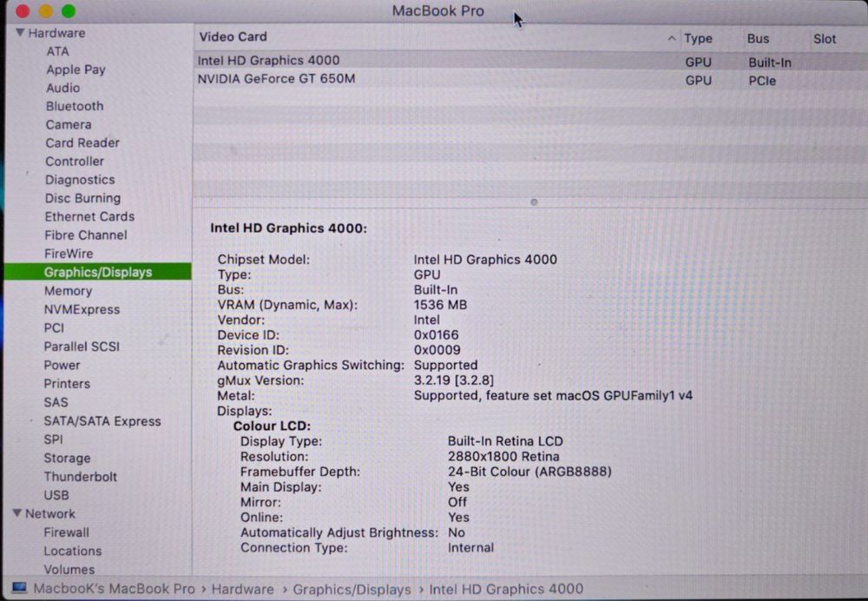Open Bluetooth in the sidebar

tap(75, 106)
